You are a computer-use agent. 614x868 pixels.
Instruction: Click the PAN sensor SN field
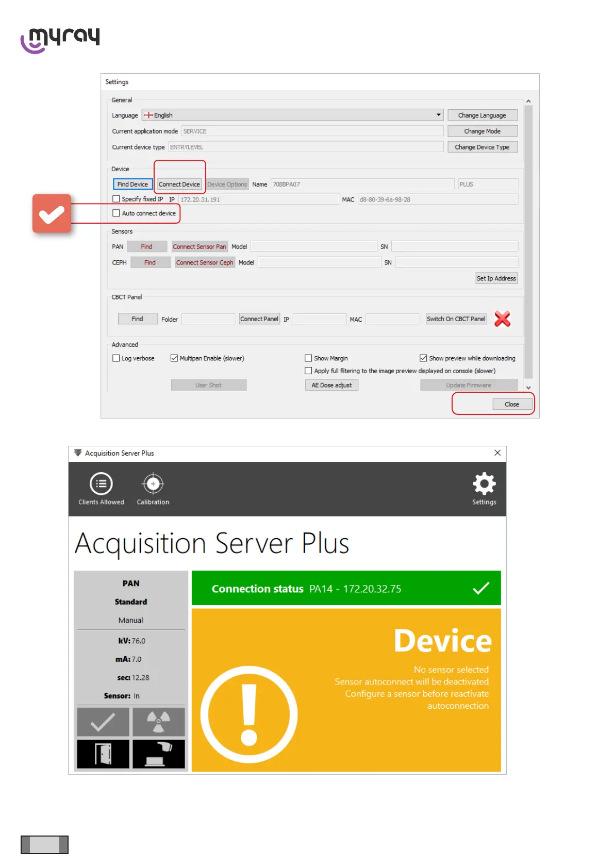[455, 246]
